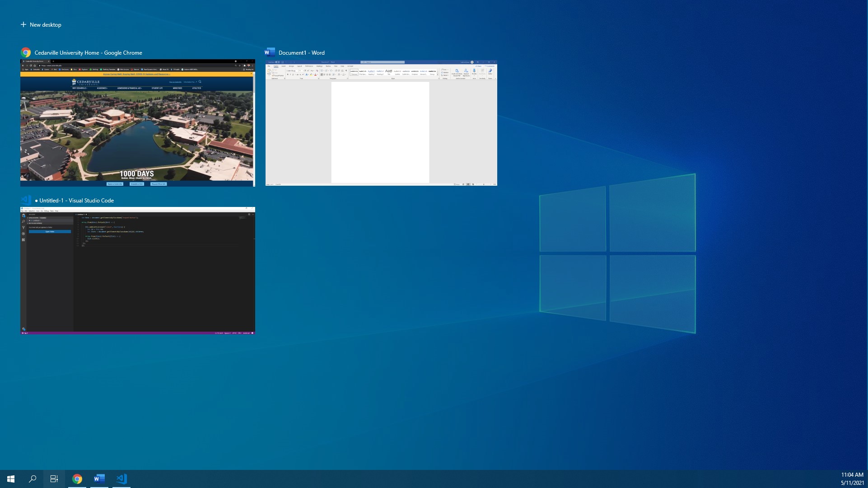Toggle bold formatting in the Word ribbon
This screenshot has width=868, height=488.
(x=288, y=74)
